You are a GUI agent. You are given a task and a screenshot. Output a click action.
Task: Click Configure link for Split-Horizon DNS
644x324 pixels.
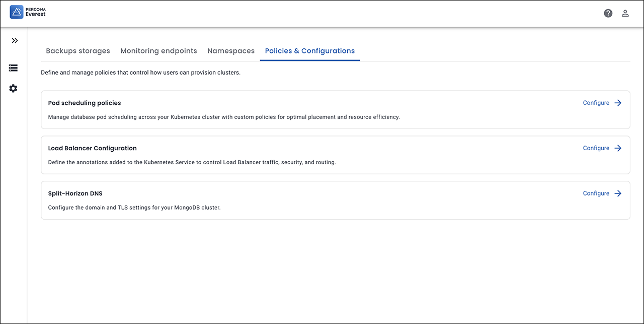point(596,193)
